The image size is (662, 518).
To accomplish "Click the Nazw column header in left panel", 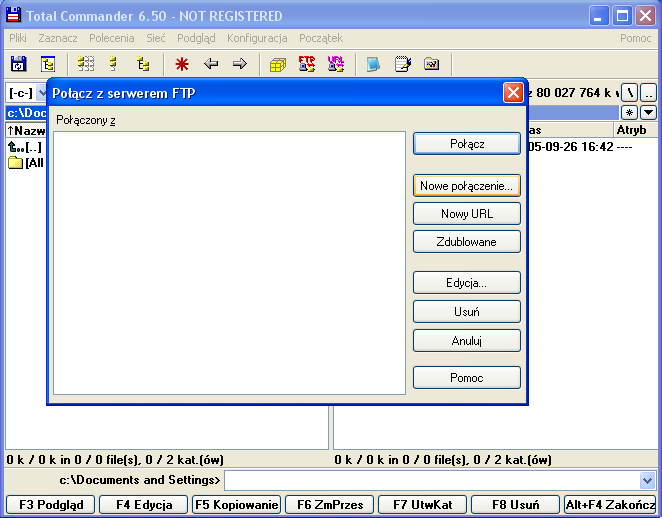I will point(26,130).
